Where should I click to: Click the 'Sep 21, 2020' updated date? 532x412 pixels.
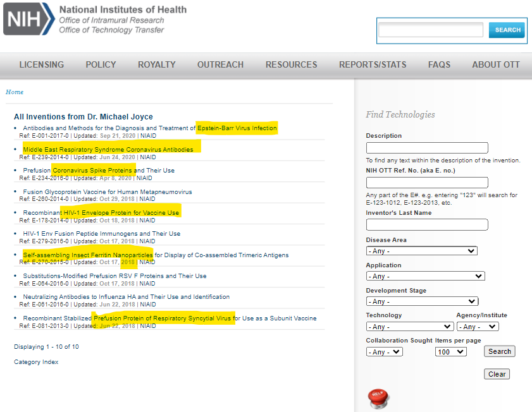click(118, 136)
